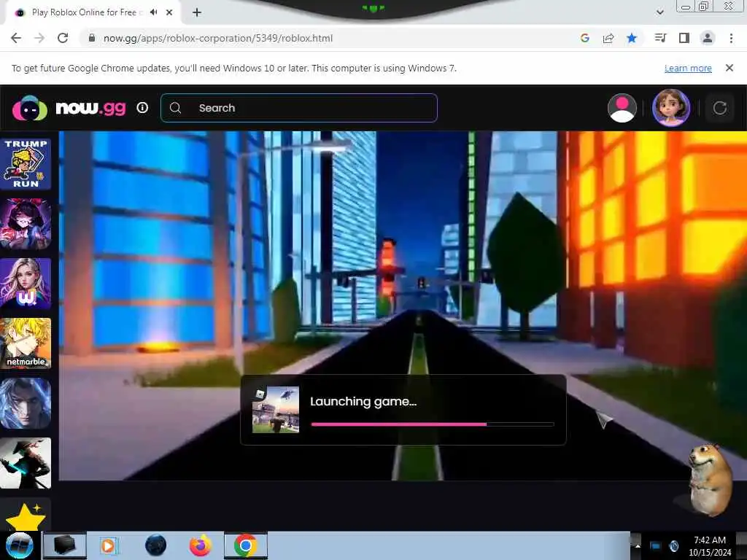
Task: Mute the Roblox tab audio icon
Action: tap(153, 12)
